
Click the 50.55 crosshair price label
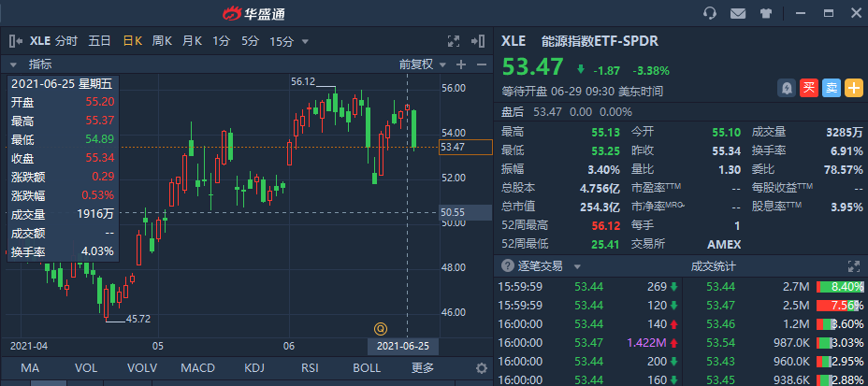point(465,212)
